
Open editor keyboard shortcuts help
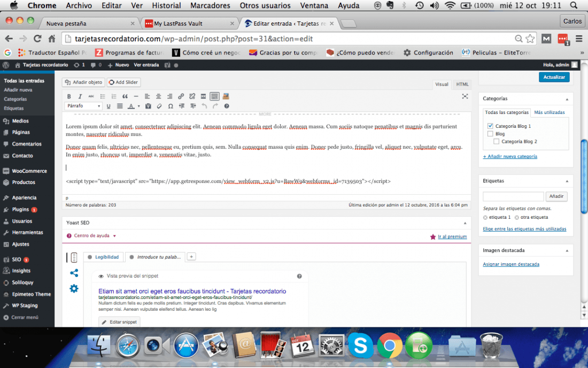(227, 106)
